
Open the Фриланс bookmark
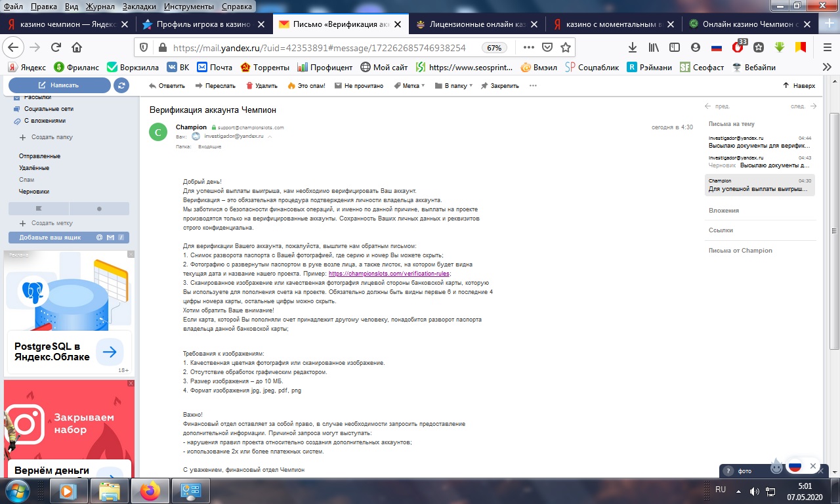click(77, 67)
